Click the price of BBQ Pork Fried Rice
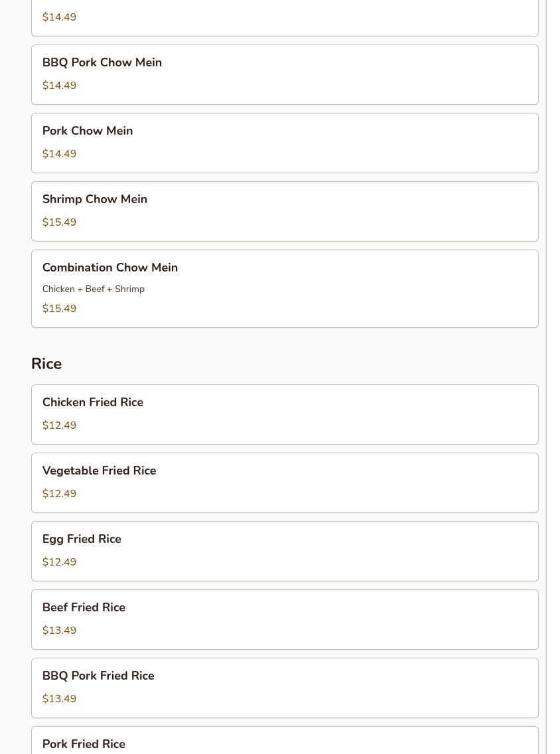The width and height of the screenshot is (560, 754). (59, 699)
